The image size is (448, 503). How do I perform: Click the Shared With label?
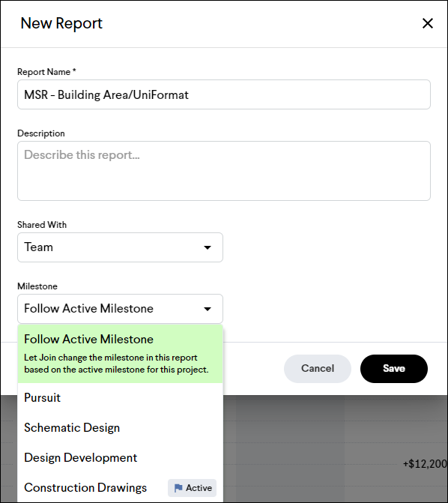(42, 225)
